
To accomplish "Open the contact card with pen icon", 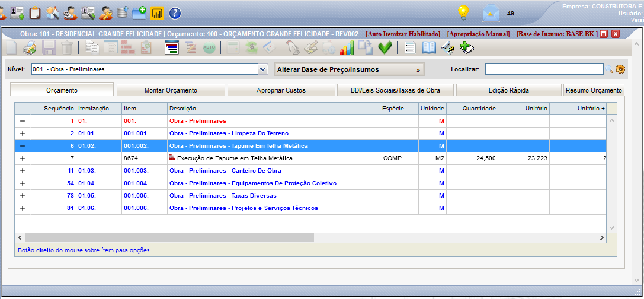I will 88,12.
